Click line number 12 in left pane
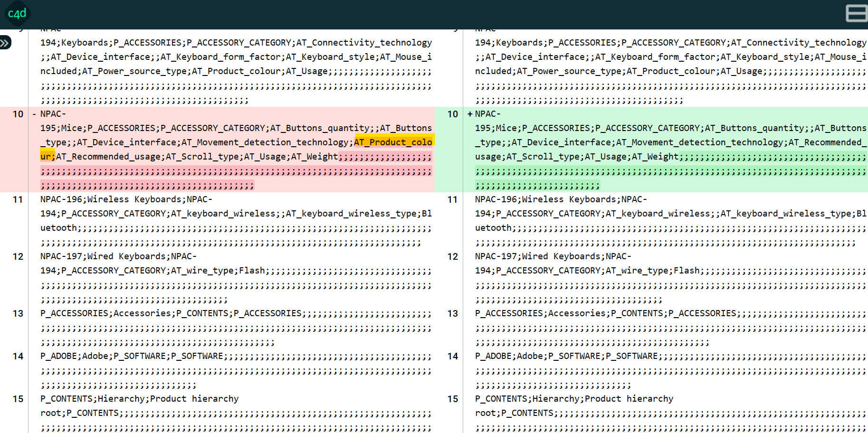868x433 pixels. click(18, 256)
